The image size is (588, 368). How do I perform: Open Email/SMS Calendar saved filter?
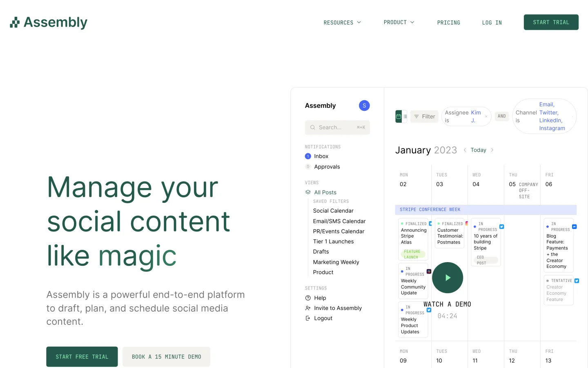[x=339, y=221]
